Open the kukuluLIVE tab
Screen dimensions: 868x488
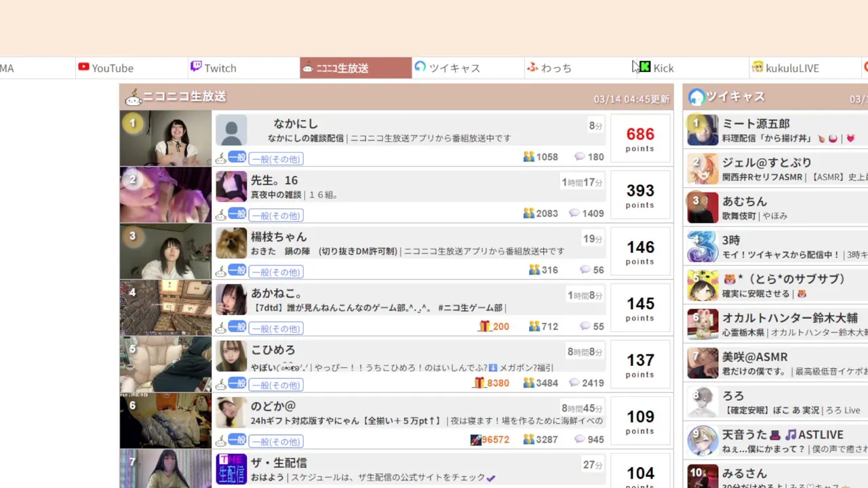pyautogui.click(x=805, y=68)
